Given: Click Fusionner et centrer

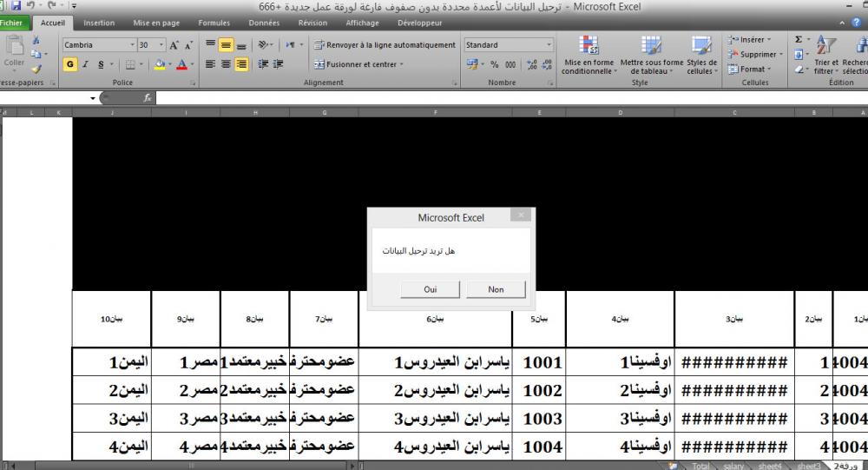Looking at the screenshot, I should tap(358, 64).
